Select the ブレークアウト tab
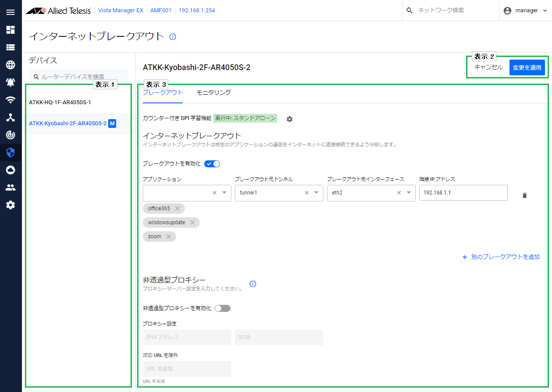This screenshot has width=552, height=392. 163,92
